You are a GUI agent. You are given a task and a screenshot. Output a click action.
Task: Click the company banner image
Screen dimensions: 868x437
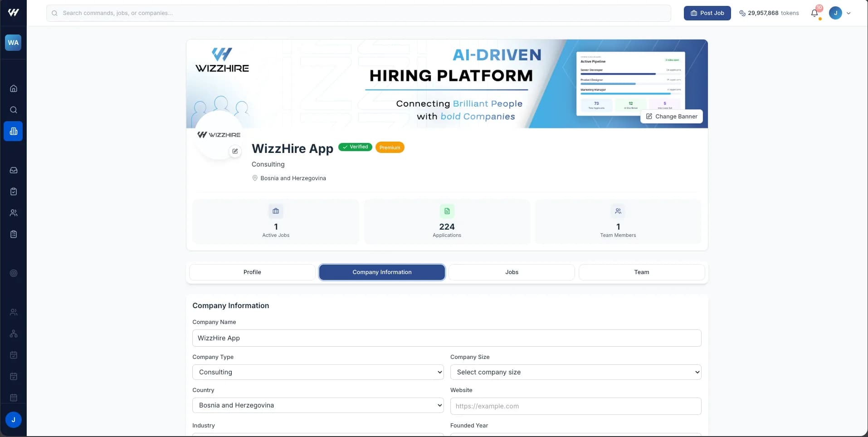[x=447, y=84]
